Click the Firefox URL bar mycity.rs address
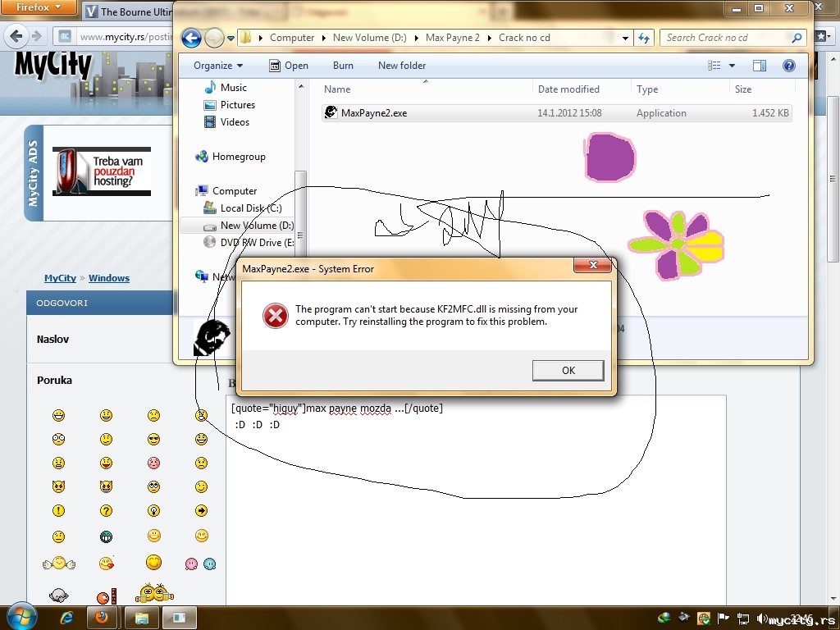The width and height of the screenshot is (840, 630). pos(126,37)
